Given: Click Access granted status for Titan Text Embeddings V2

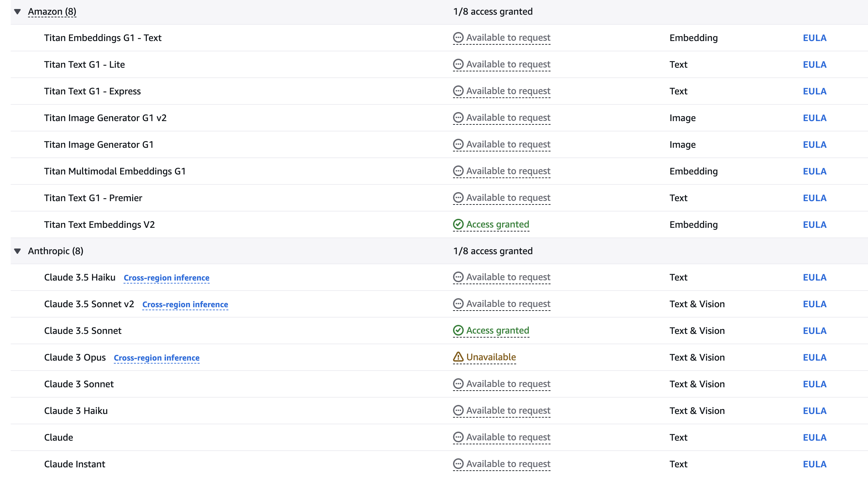Looking at the screenshot, I should pos(497,224).
